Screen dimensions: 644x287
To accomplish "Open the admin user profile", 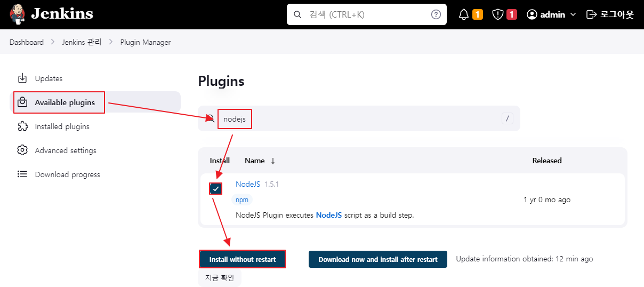I will coord(551,14).
